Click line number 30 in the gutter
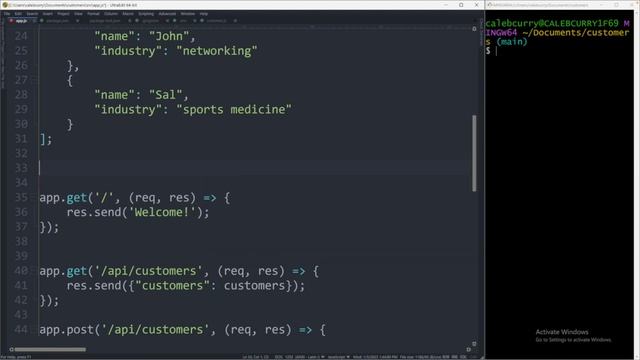The image size is (640, 360). 21,124
